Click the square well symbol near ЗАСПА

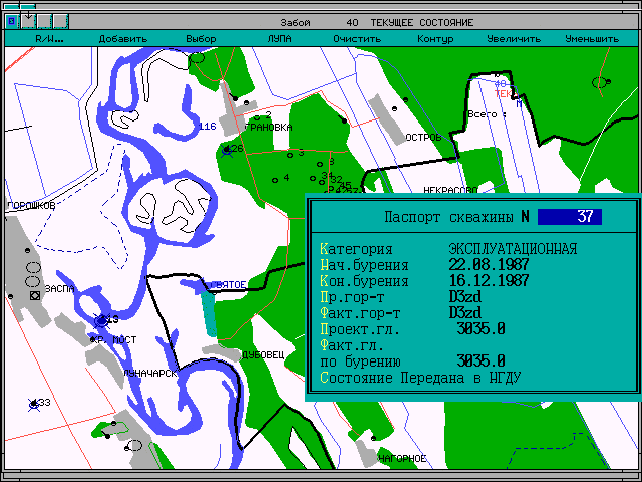(x=35, y=296)
